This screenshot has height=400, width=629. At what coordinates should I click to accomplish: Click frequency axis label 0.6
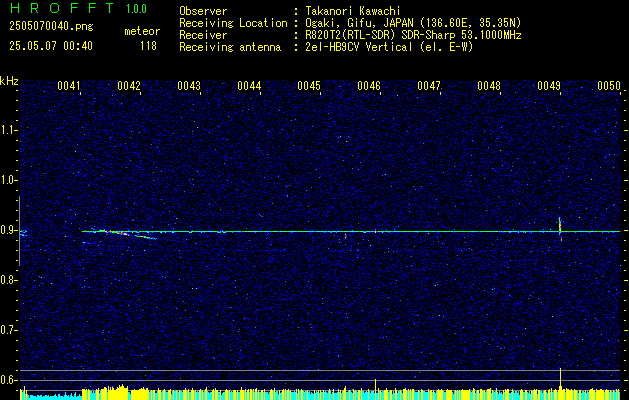9,380
